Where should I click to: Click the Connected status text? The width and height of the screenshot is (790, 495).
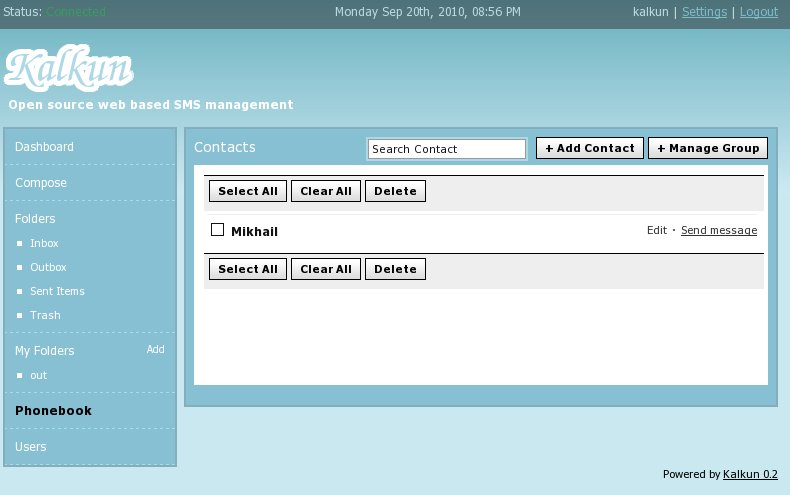pos(76,12)
